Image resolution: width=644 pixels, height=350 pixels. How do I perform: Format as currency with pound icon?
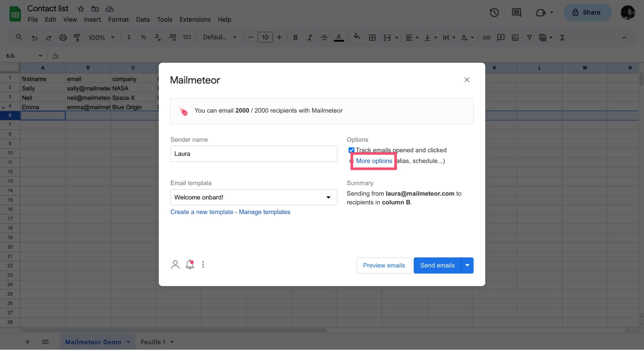pos(129,37)
